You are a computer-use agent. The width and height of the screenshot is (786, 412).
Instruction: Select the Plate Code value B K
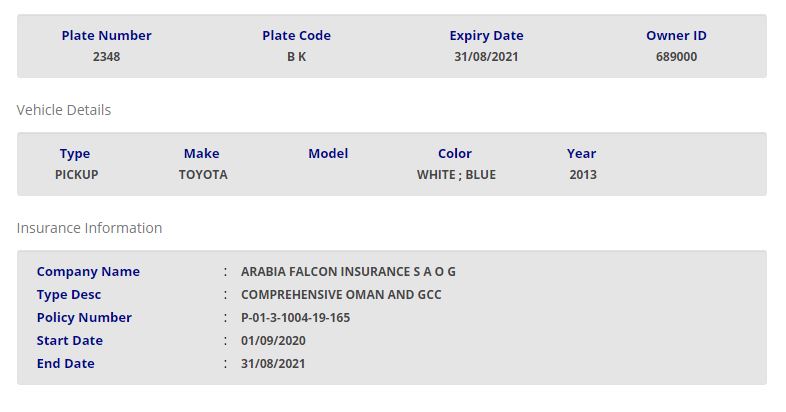coord(296,57)
